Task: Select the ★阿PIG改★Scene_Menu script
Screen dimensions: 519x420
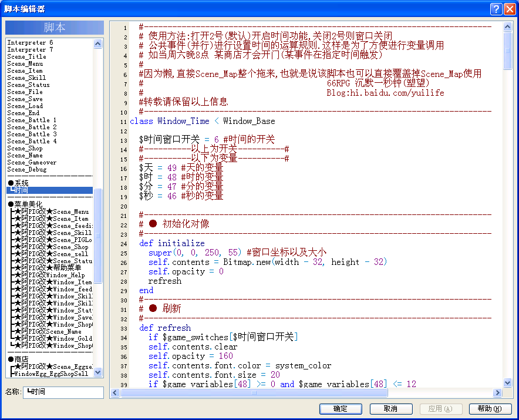Action: (50, 211)
